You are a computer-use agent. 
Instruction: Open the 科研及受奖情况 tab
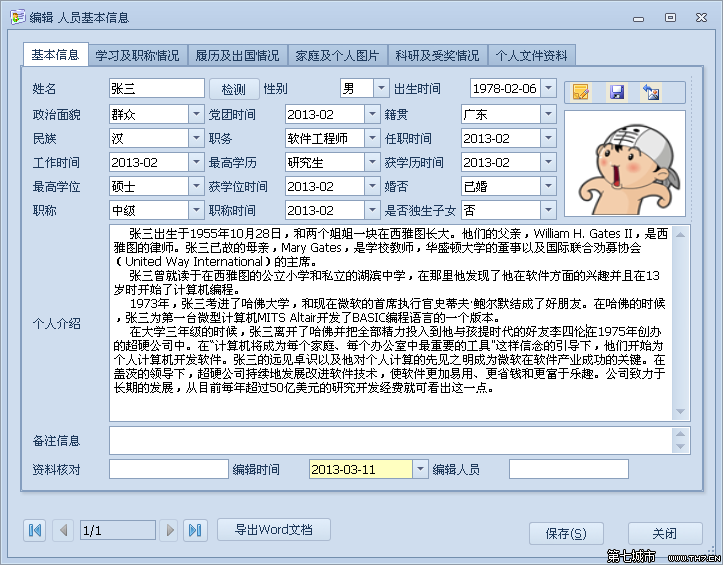pyautogui.click(x=438, y=56)
